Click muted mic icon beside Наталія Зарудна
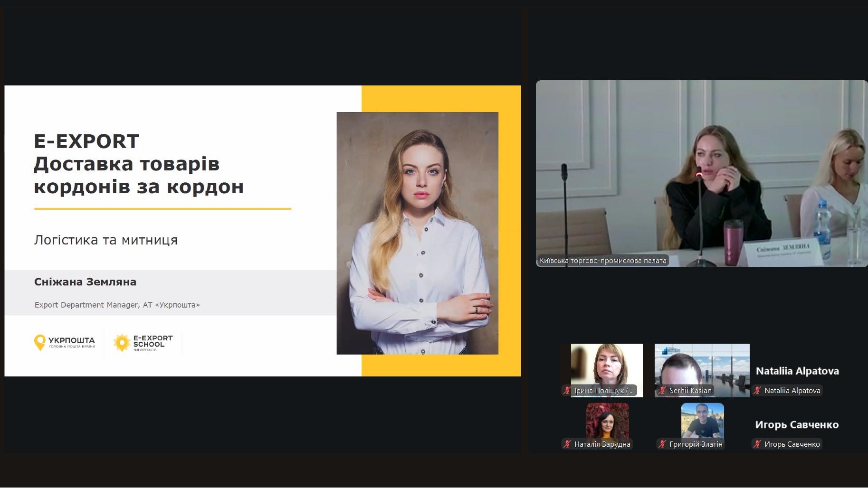 coord(567,444)
